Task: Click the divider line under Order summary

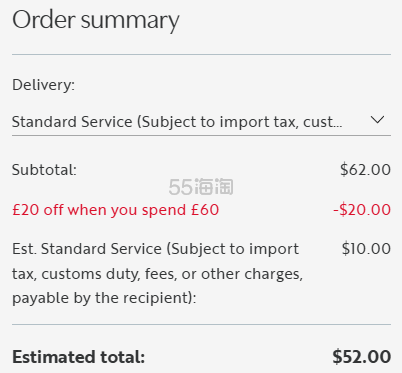Action: [x=201, y=54]
